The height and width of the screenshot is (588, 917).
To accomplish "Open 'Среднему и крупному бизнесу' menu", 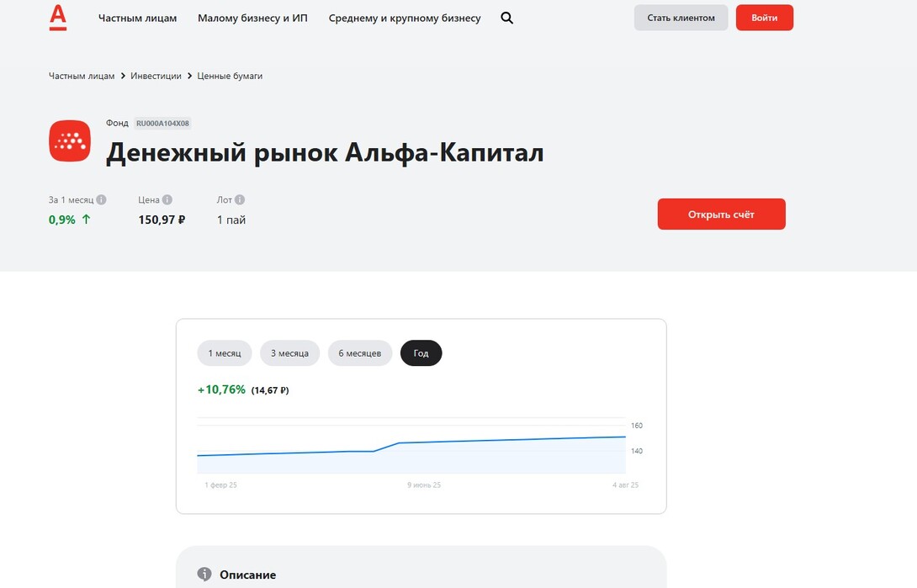I will [x=405, y=18].
